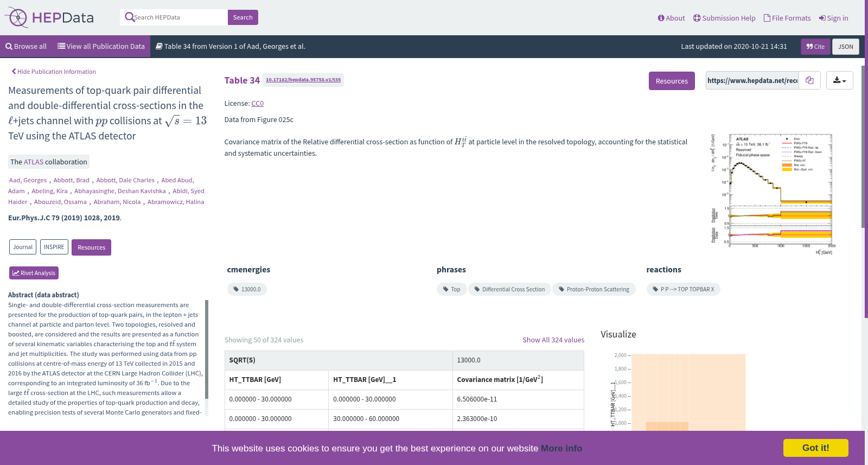Click the abstract panel scrollbar
Image resolution: width=868 pixels, height=465 pixels.
[206, 349]
